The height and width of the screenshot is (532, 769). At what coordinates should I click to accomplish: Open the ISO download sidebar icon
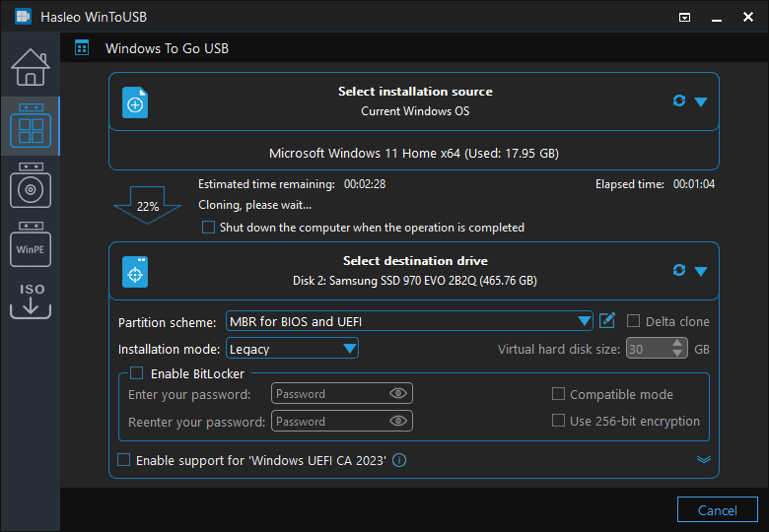[31, 300]
